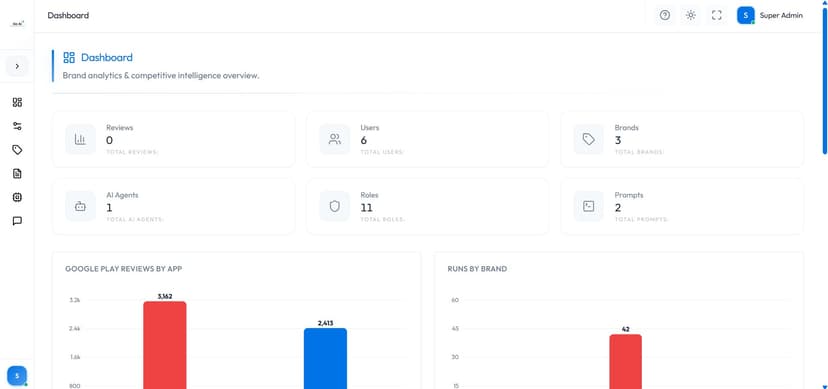Screen dimensions: 828x389
Task: Click the Runs By Brand title
Action: 477,269
